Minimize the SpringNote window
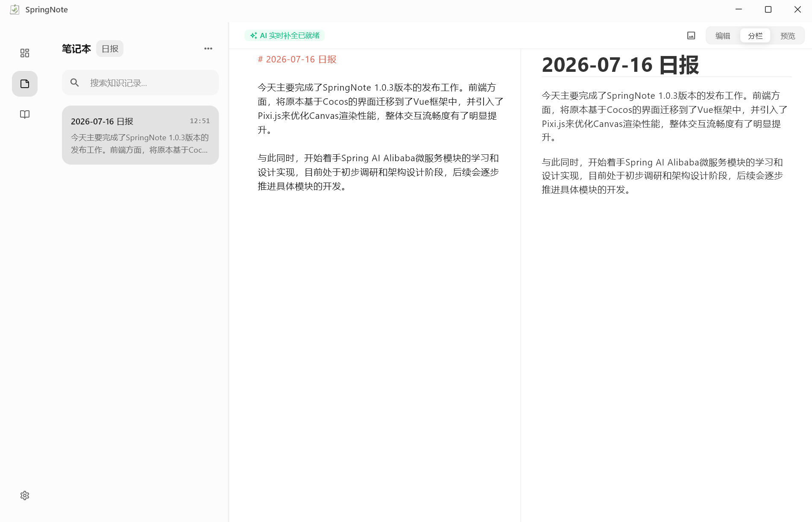The image size is (812, 522). [739, 9]
